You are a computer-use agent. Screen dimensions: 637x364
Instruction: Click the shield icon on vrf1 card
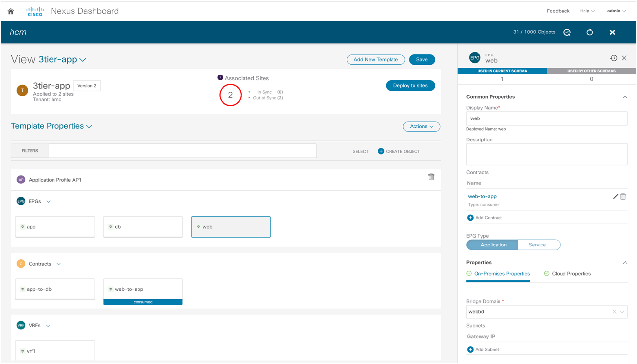pos(22,351)
